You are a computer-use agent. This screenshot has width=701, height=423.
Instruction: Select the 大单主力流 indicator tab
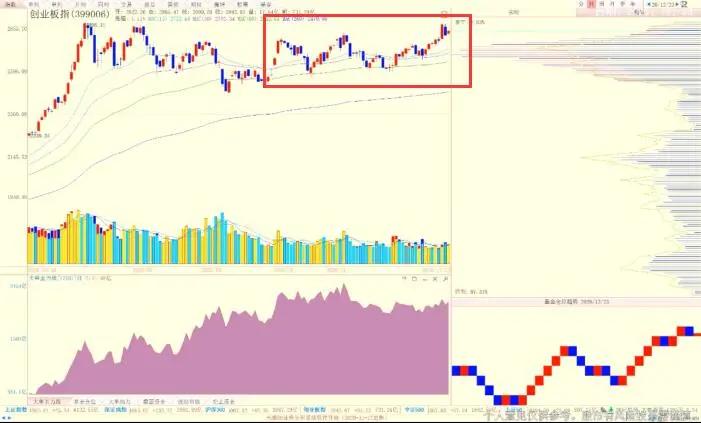[47, 402]
